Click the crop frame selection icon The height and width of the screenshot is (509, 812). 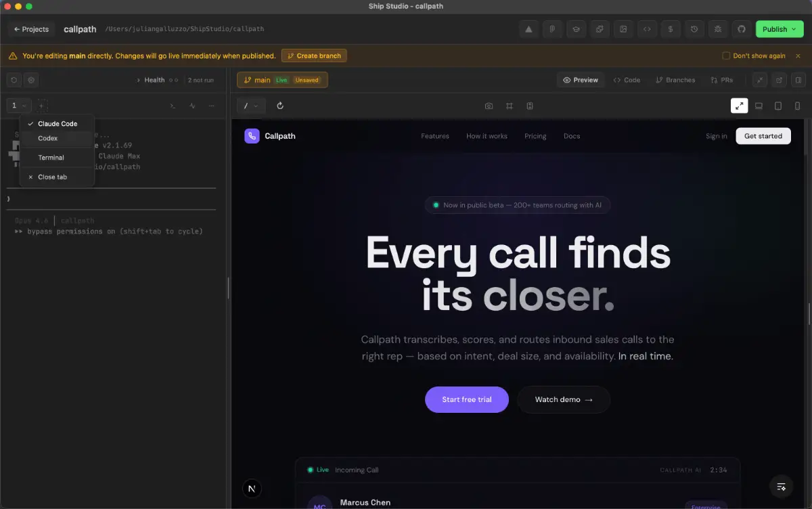click(x=510, y=106)
